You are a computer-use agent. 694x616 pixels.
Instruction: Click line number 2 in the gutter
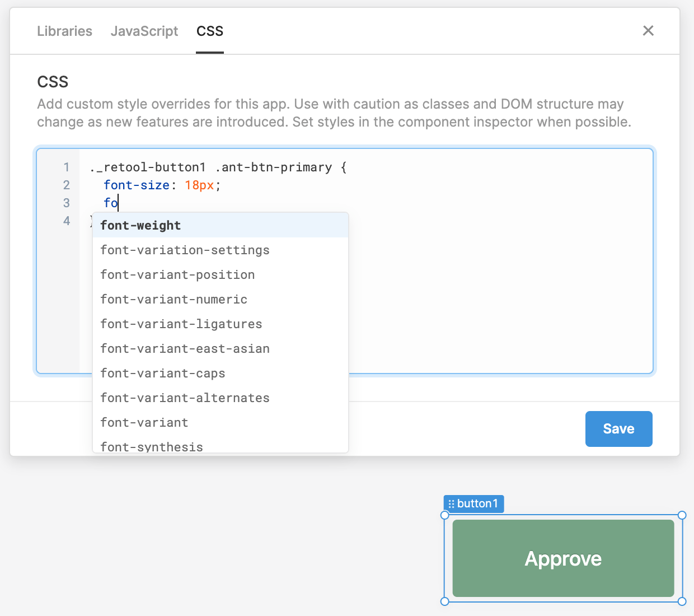pyautogui.click(x=67, y=185)
